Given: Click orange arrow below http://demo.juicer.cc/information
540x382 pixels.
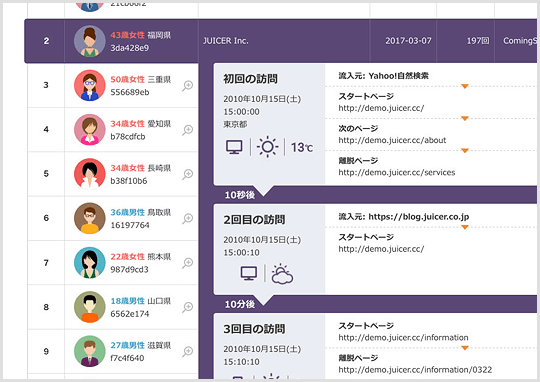Looking at the screenshot, I should click(x=465, y=348).
